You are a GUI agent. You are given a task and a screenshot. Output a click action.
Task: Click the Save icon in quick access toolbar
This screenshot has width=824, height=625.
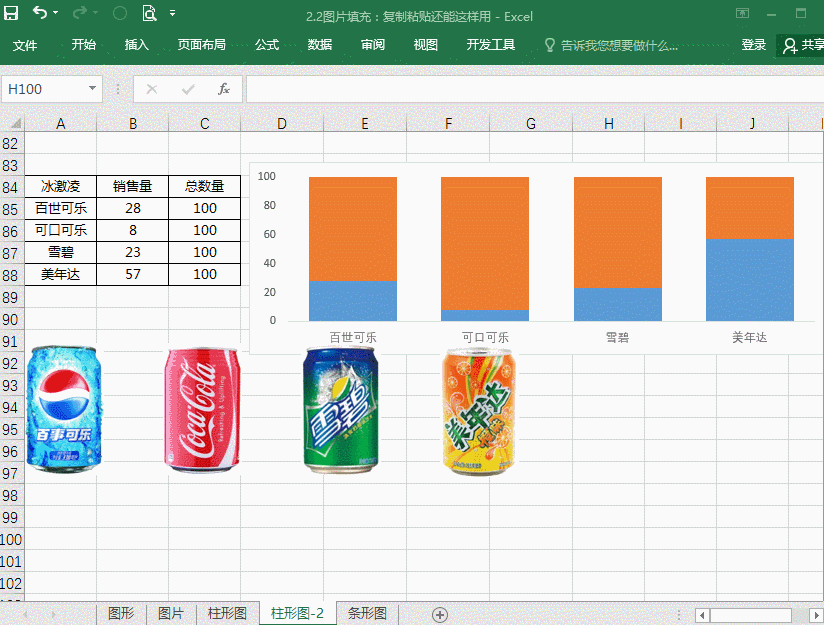click(11, 13)
